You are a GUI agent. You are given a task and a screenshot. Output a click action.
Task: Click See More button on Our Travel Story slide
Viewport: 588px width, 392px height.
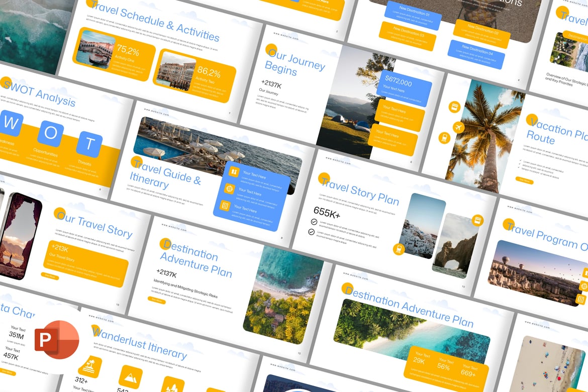[50, 276]
